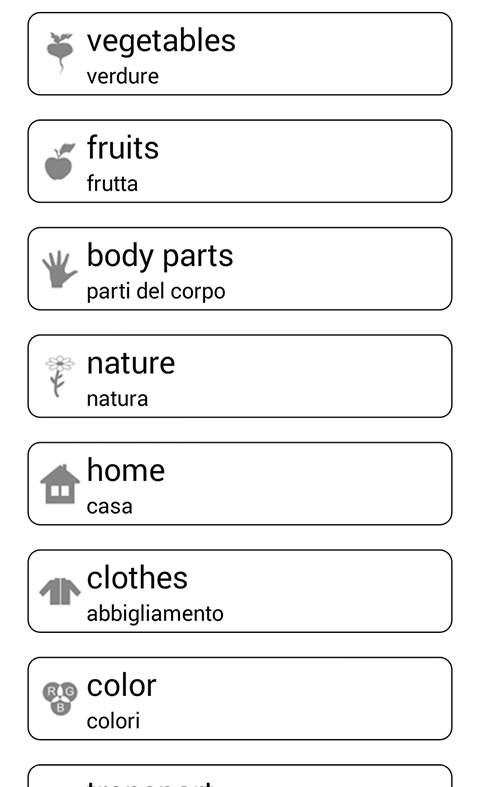Click the 'verdure' translation text
Screen dimensions: 480x787
tap(123, 76)
